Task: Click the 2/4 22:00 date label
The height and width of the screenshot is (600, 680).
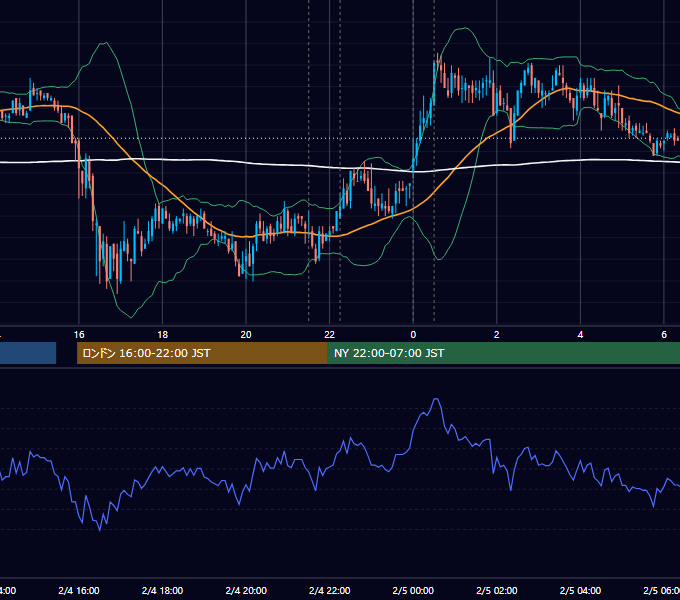Action: click(x=330, y=590)
